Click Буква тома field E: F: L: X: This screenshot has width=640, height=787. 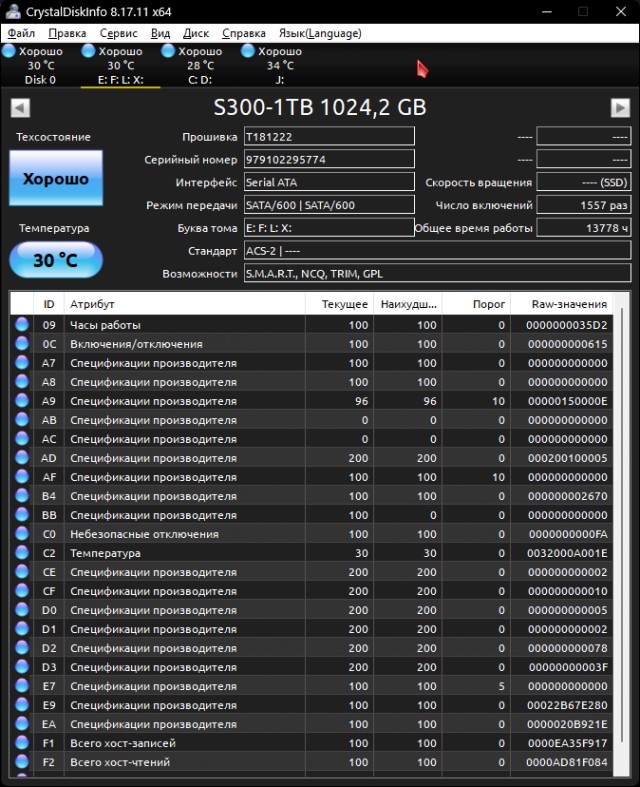pos(329,228)
